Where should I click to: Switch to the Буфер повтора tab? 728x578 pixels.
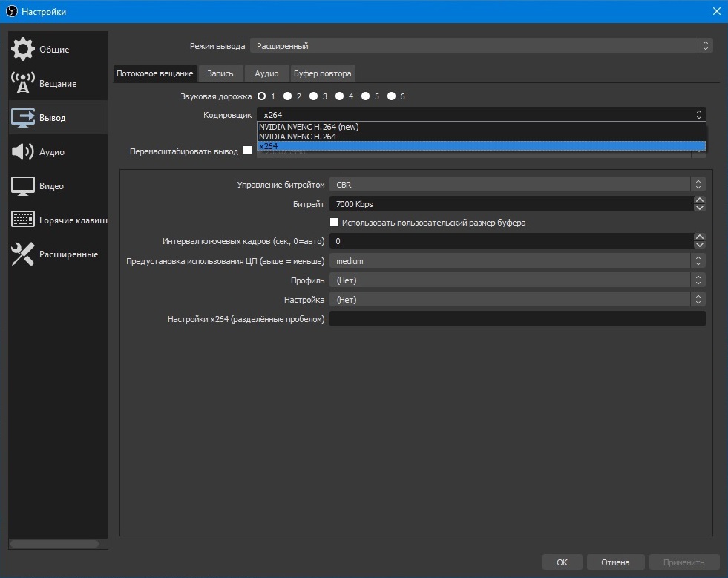tap(323, 73)
